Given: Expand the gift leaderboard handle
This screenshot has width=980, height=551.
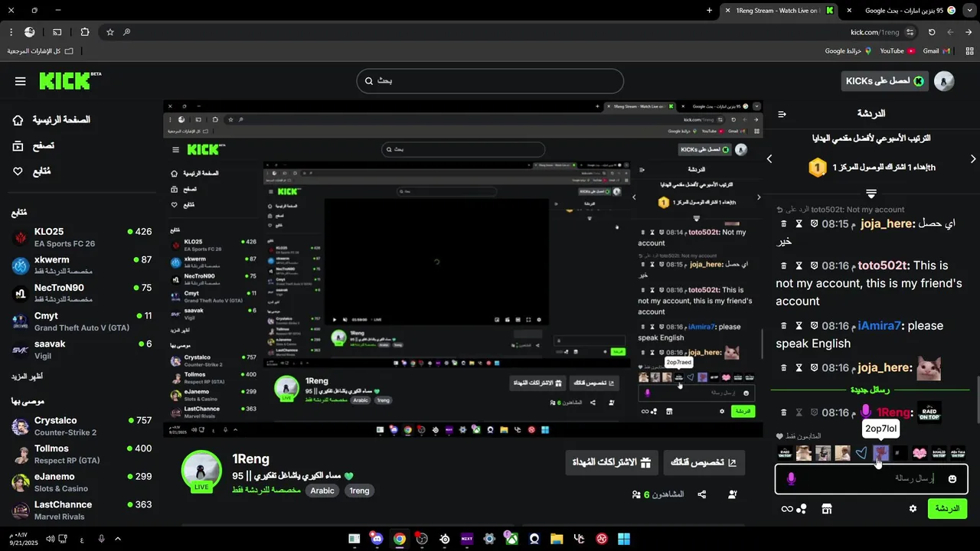Looking at the screenshot, I should pyautogui.click(x=871, y=193).
